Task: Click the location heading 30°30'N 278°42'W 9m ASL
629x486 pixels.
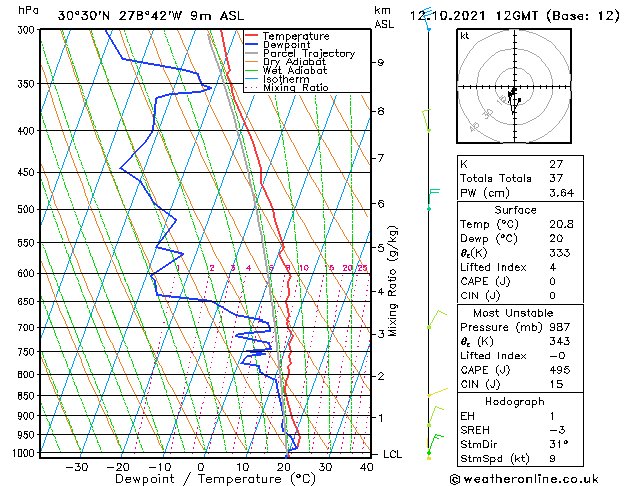Action: 151,16
